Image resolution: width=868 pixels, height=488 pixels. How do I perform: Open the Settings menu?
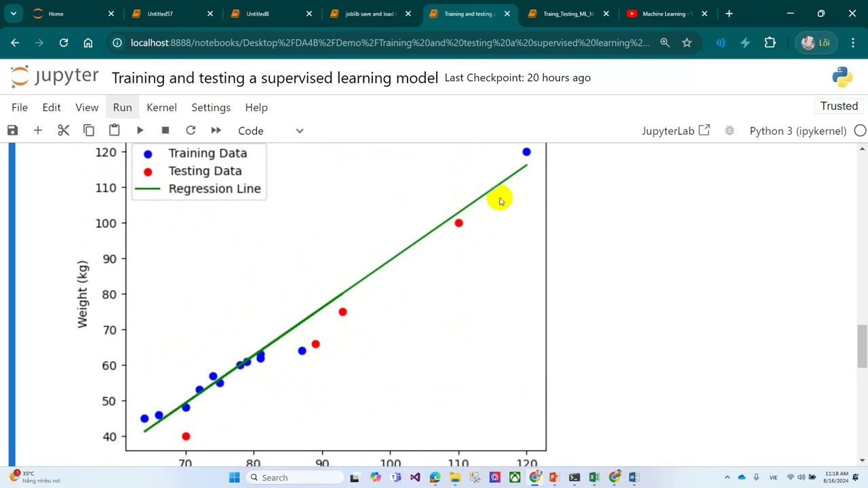pyautogui.click(x=211, y=107)
